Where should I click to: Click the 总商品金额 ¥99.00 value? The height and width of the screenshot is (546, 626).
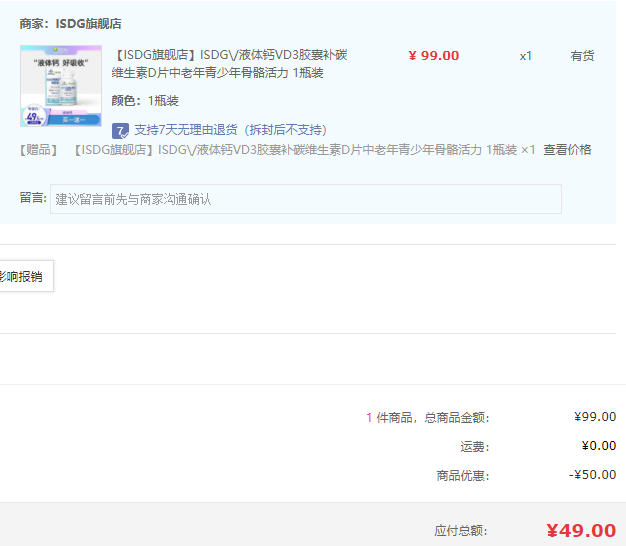coord(595,417)
